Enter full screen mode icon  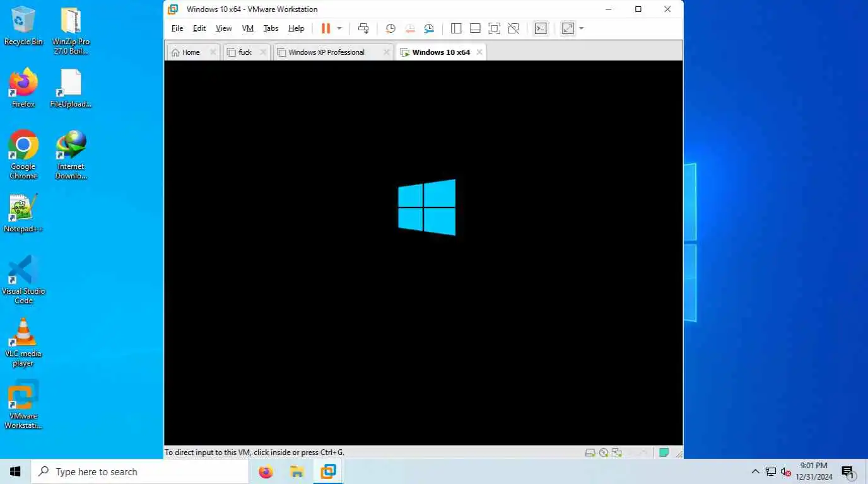pos(495,28)
